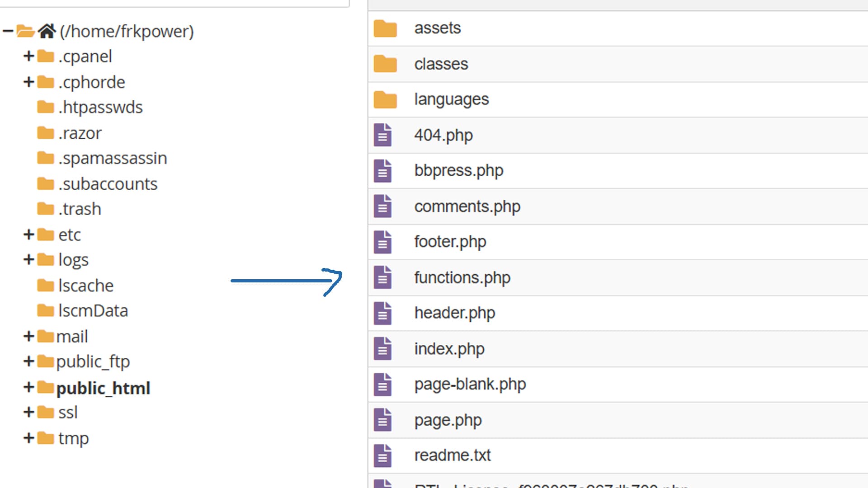Expand the logs folder node
868x488 pixels.
click(29, 259)
